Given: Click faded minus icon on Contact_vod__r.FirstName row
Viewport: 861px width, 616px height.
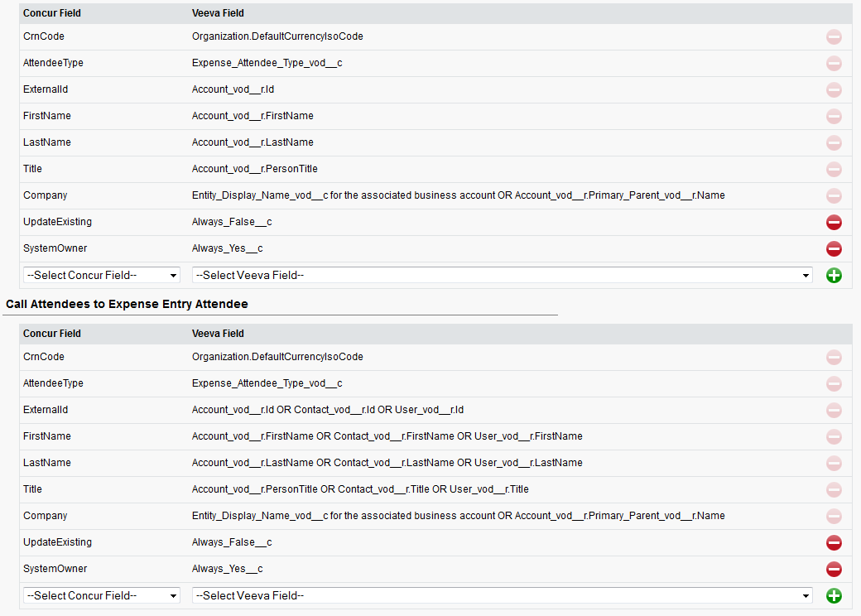Looking at the screenshot, I should coord(834,436).
